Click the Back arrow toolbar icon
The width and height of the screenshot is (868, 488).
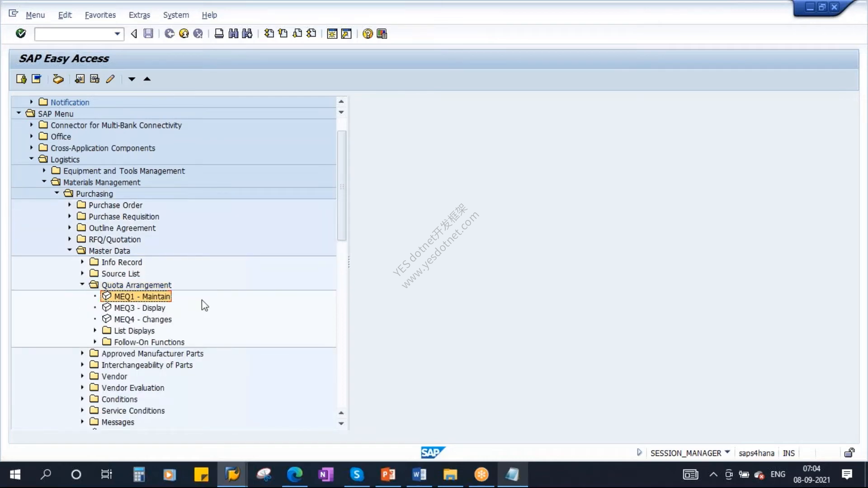[x=134, y=33]
